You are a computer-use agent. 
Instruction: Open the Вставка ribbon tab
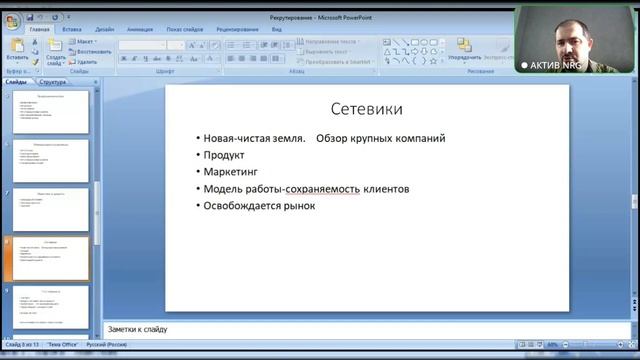(72, 29)
